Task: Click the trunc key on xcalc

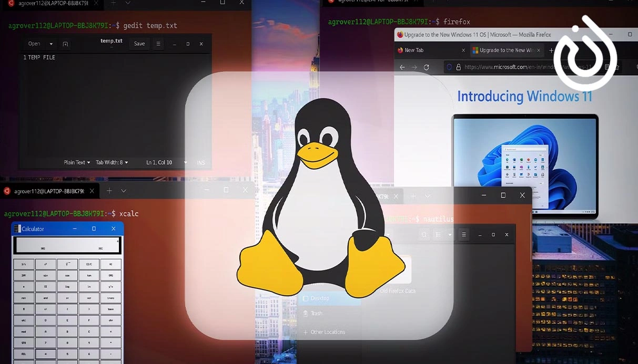Action: point(110,298)
